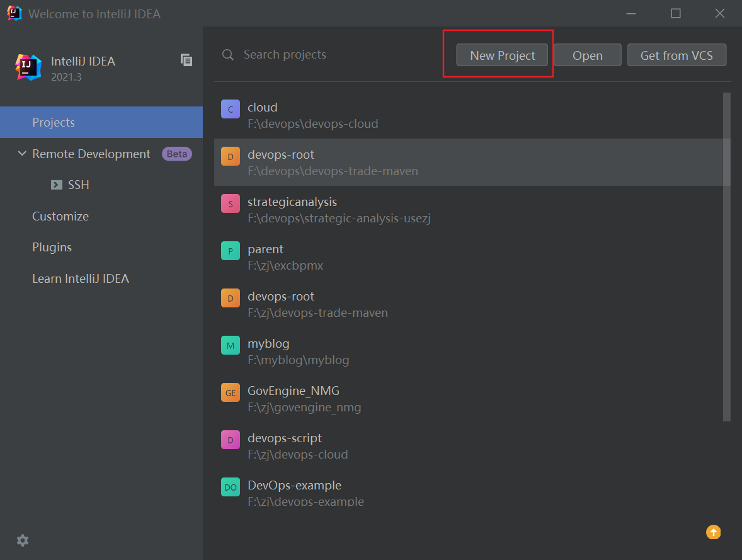Open the Plugins section

pos(52,247)
